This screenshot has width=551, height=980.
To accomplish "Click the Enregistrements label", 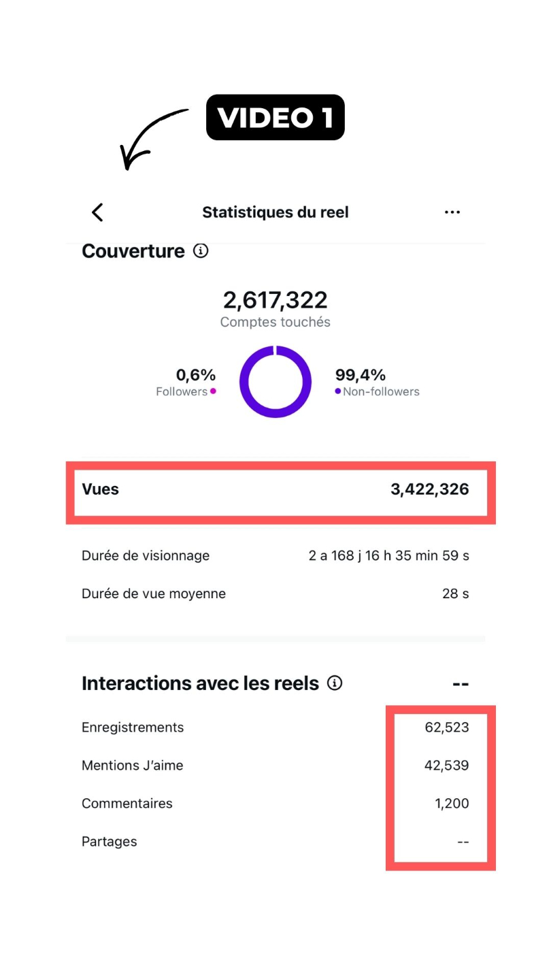I will [133, 728].
